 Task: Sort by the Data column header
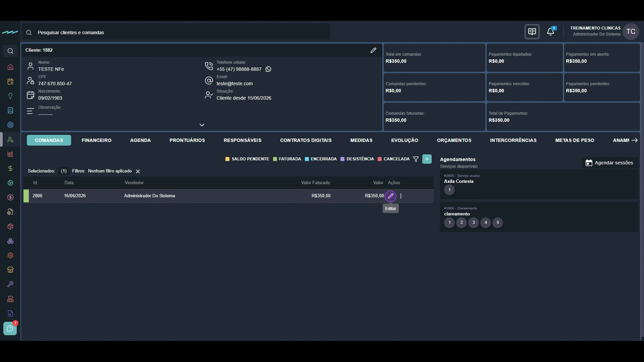pos(69,183)
